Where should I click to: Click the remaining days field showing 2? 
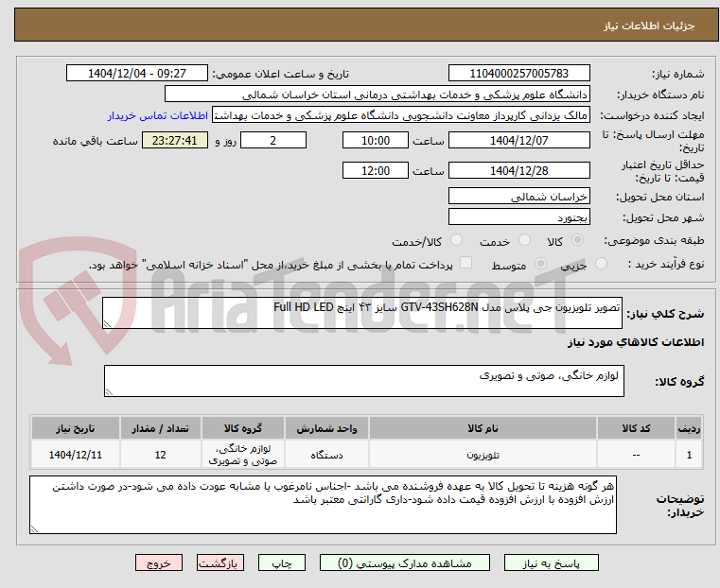273,140
